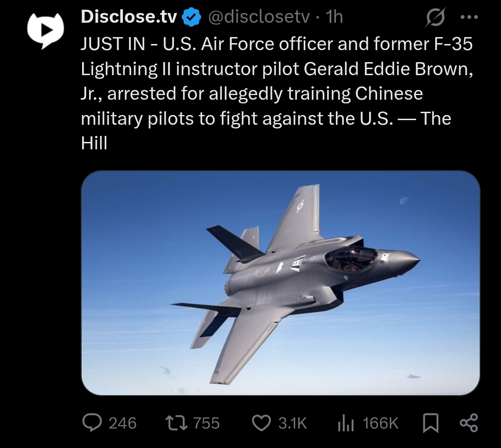Click the 166K views count

[x=380, y=423]
